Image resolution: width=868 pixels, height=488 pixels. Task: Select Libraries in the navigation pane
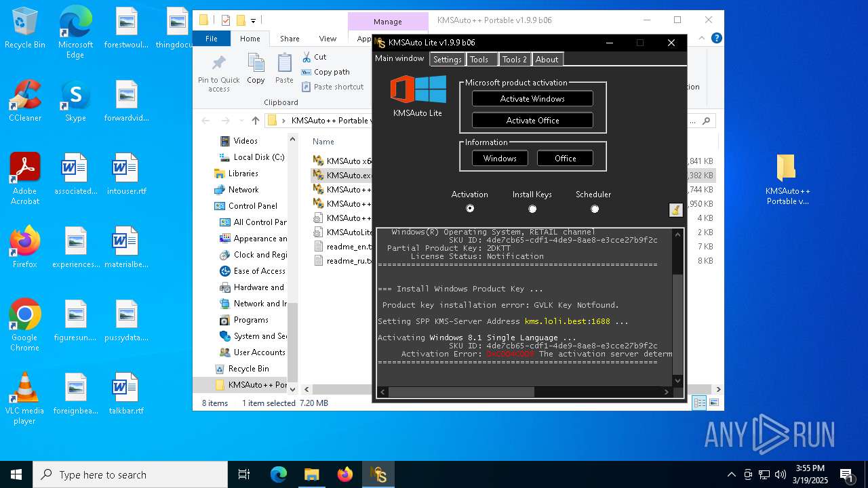pyautogui.click(x=237, y=174)
